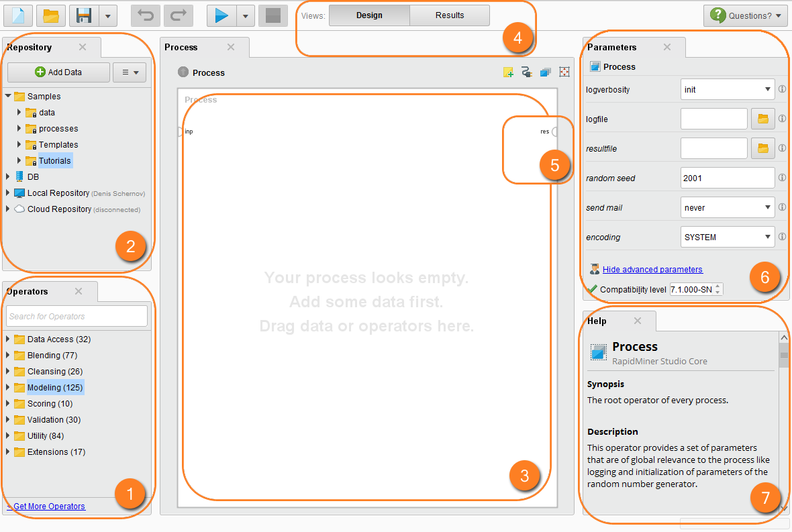792x532 pixels.
Task: Run the process with the play button
Action: (221, 15)
